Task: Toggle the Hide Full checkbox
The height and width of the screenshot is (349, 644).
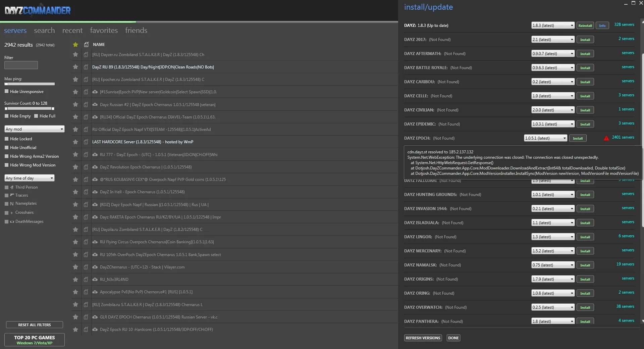Action: pos(36,116)
